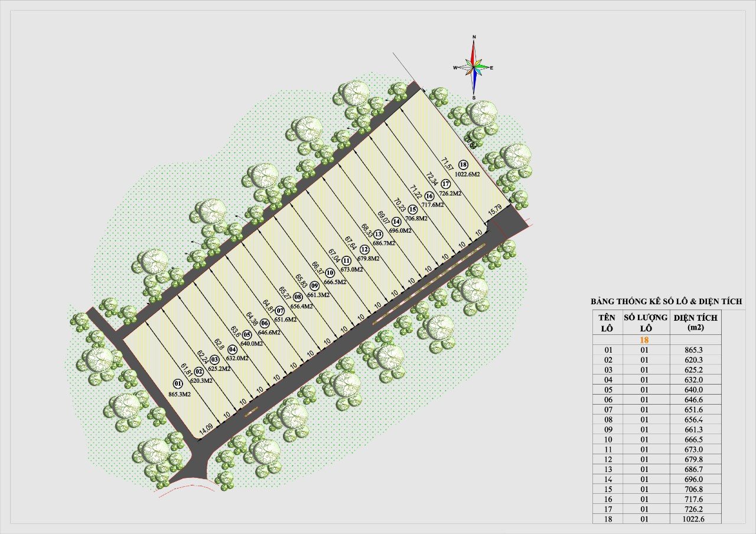Select the depth dimension 71.57

click(448, 164)
